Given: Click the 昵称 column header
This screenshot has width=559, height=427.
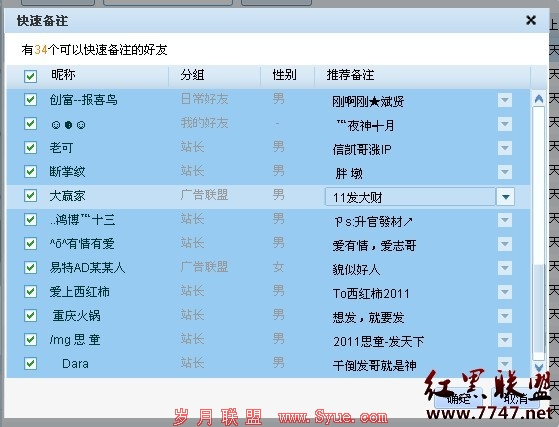Looking at the screenshot, I should 63,74.
